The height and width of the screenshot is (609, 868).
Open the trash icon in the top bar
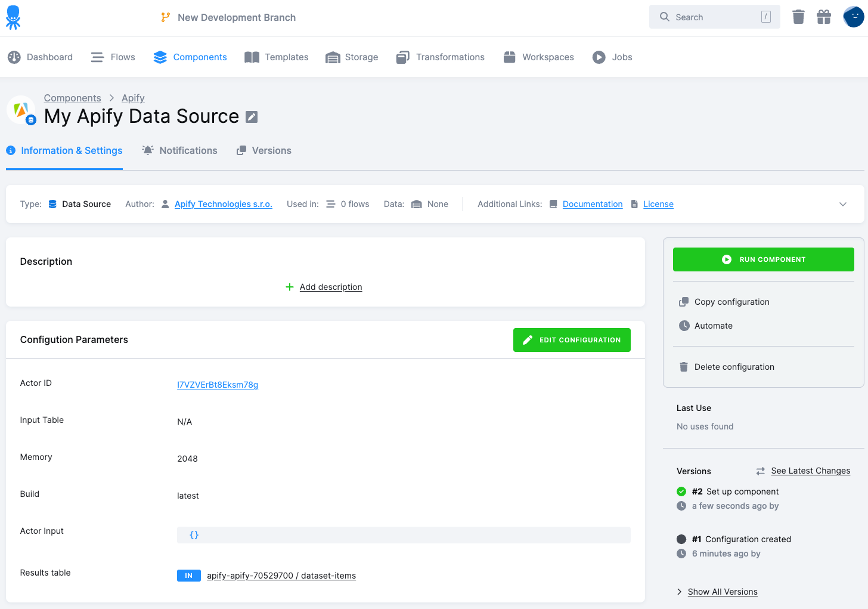[798, 17]
